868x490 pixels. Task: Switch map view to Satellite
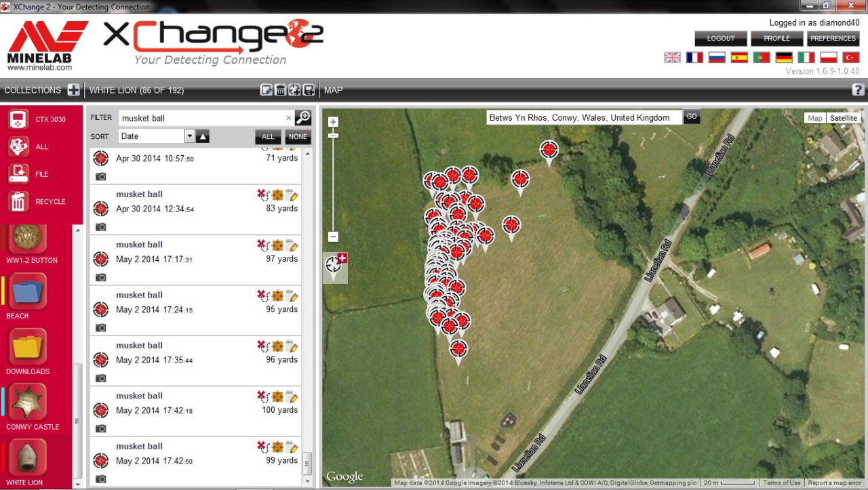pos(844,118)
